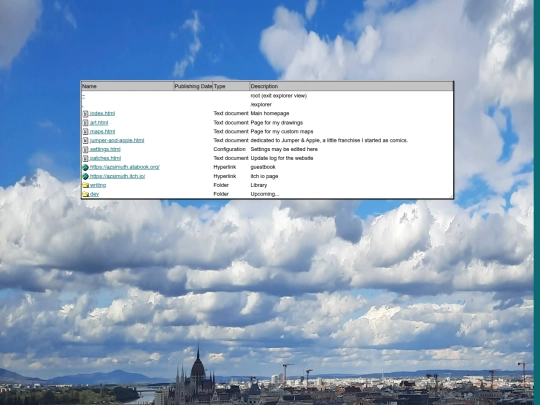Click the 'dedicated to Jumper & Apple' description

(x=329, y=141)
